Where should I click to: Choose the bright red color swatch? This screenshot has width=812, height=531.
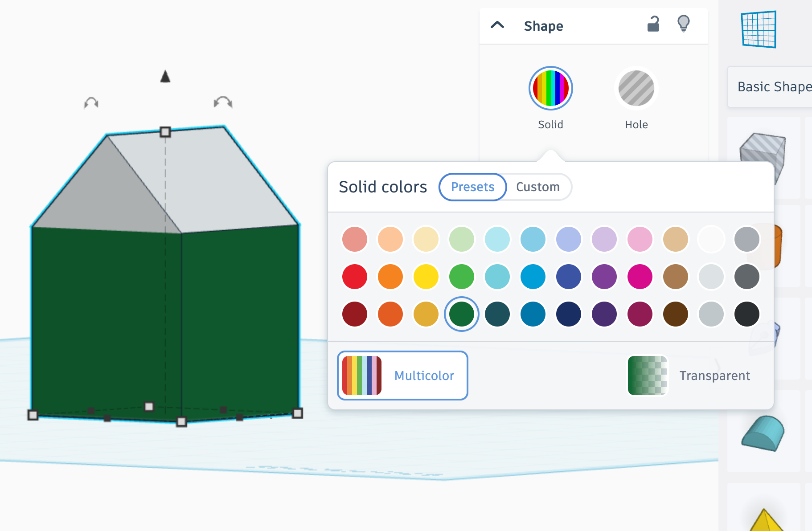point(355,277)
